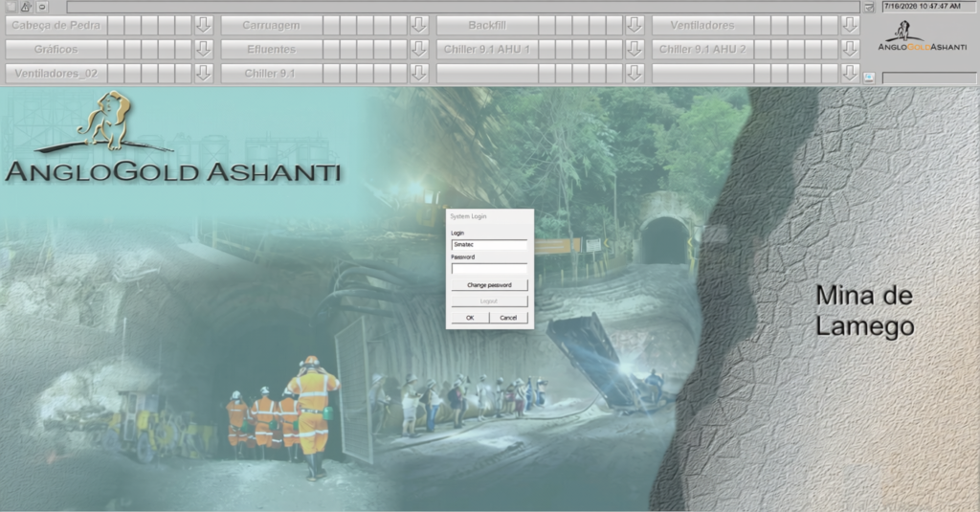Open the Backfill screen
This screenshot has height=512, width=980.
click(487, 25)
